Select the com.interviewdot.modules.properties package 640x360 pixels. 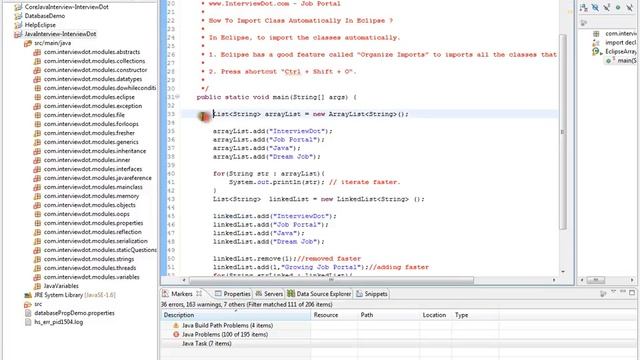point(93,222)
